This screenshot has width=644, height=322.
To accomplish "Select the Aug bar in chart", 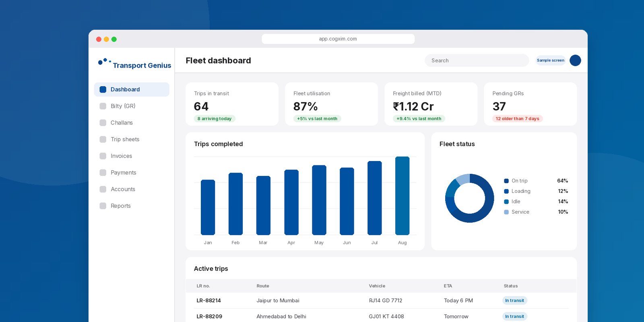I will click(x=402, y=196).
